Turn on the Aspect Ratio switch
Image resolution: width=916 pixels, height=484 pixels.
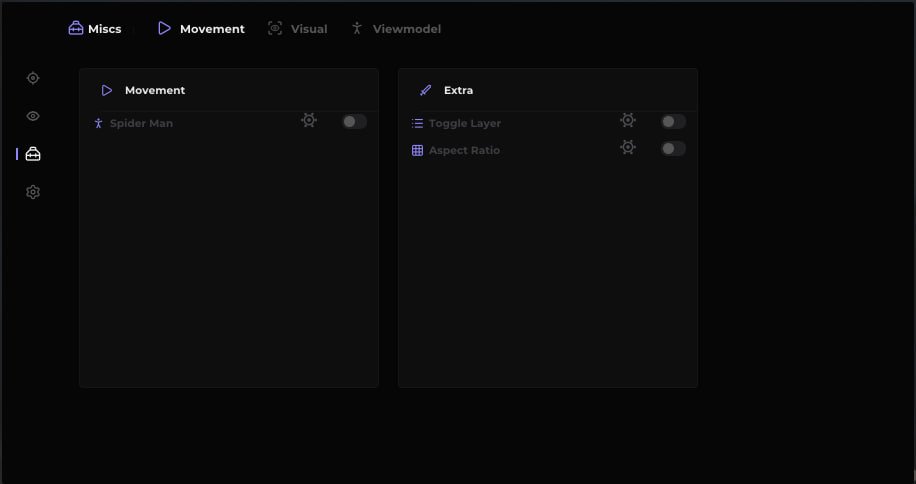pos(674,148)
